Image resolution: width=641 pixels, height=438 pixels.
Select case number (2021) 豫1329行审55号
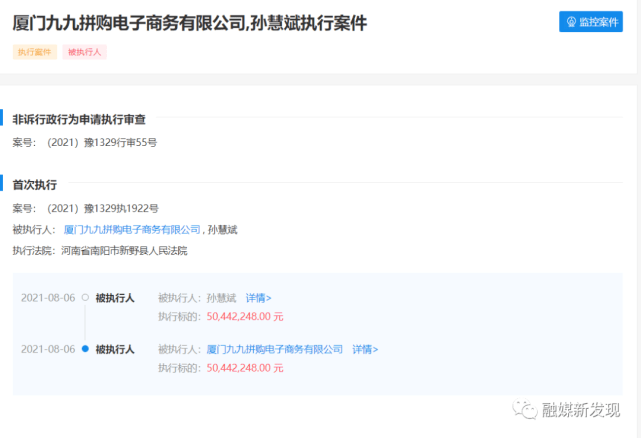[x=102, y=143]
